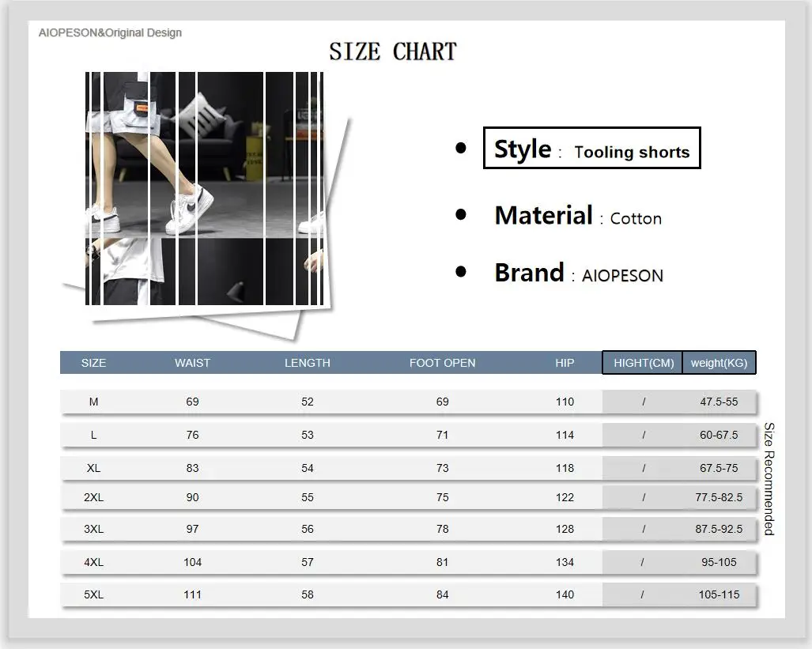This screenshot has height=649, width=812.
Task: Click weight range 87.5-92.5
Action: click(719, 529)
